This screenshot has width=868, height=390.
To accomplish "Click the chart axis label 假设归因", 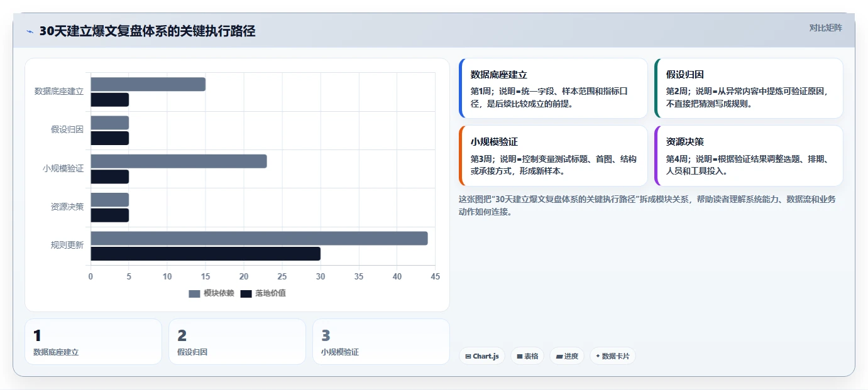I will tap(67, 130).
